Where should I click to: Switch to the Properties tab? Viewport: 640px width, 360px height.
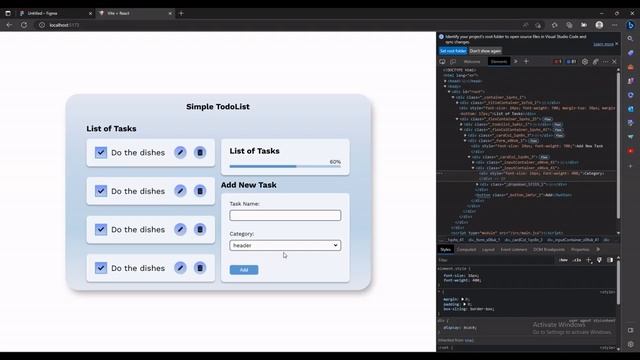click(580, 249)
